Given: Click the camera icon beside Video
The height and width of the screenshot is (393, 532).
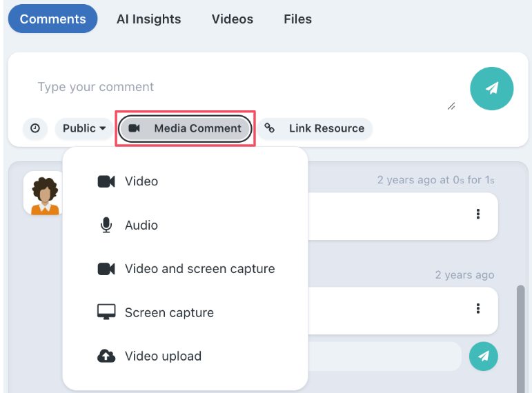Looking at the screenshot, I should tap(106, 181).
